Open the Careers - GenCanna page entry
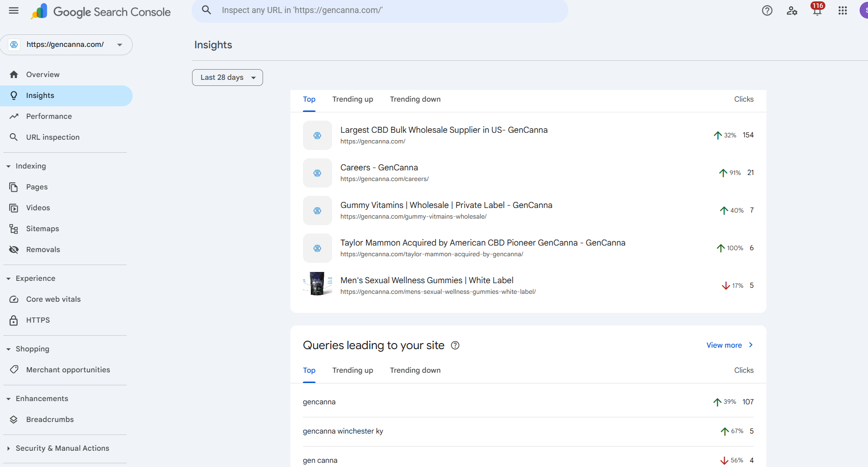This screenshot has width=868, height=467. pyautogui.click(x=379, y=168)
